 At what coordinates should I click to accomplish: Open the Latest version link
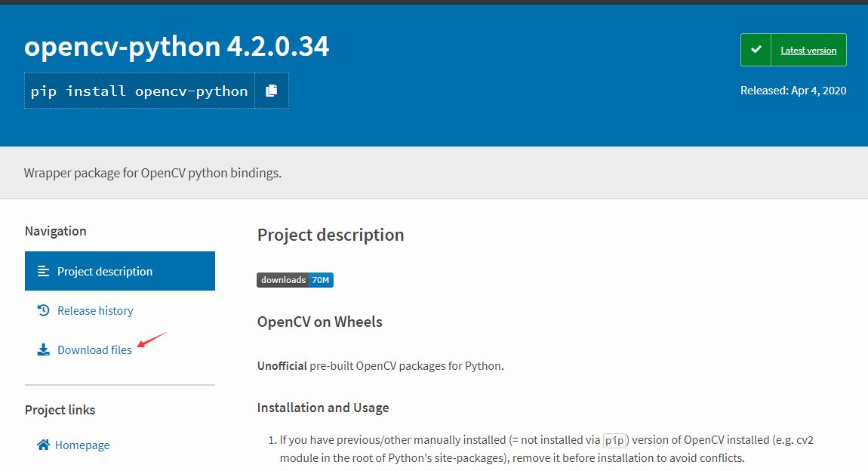click(808, 50)
